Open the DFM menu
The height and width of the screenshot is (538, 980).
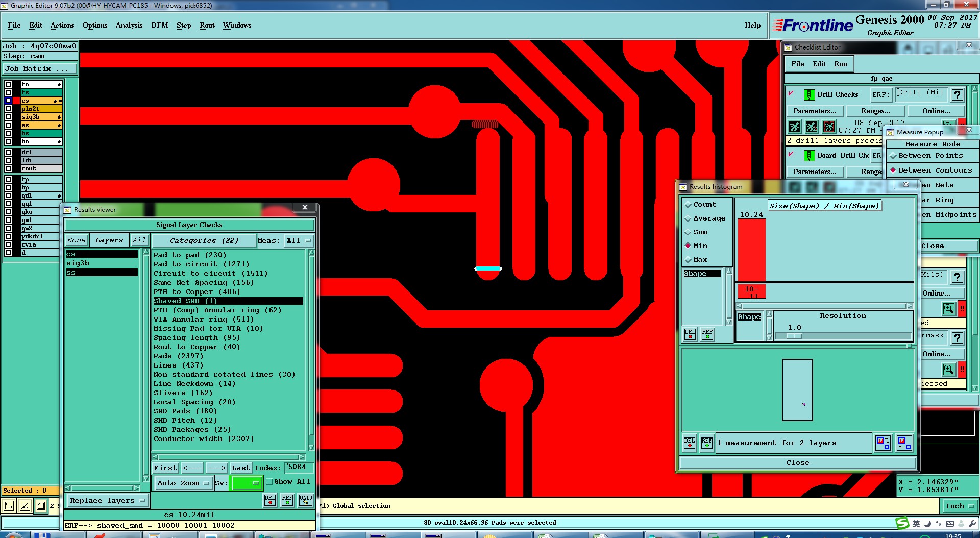pyautogui.click(x=160, y=25)
